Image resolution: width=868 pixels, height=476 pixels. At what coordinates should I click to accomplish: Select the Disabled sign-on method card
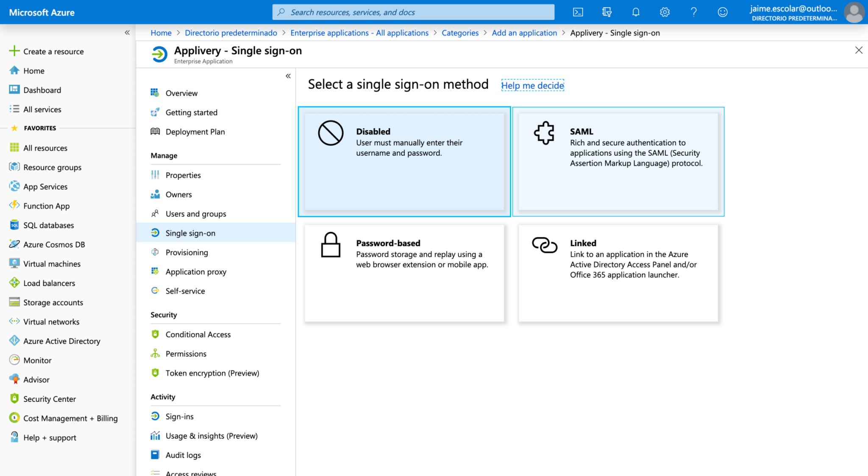(x=404, y=162)
